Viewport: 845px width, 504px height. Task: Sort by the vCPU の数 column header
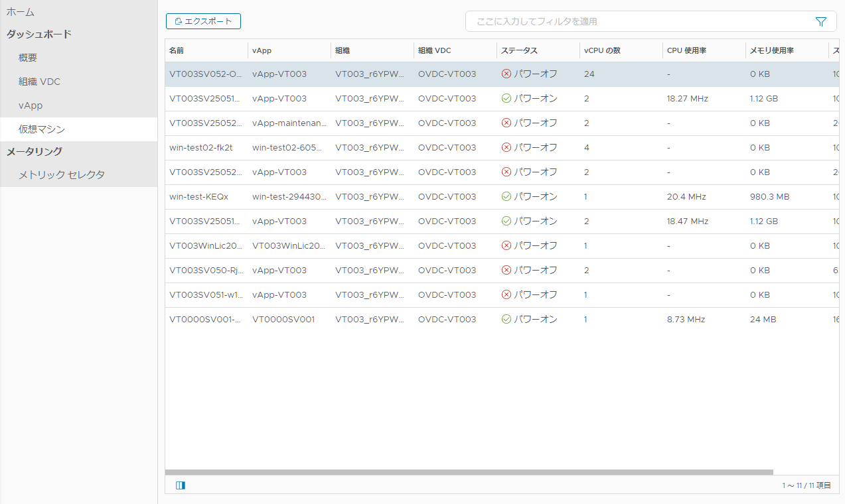coord(602,50)
